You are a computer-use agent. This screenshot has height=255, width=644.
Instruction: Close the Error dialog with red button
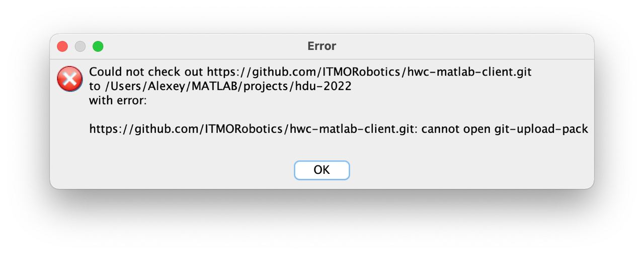(x=62, y=46)
